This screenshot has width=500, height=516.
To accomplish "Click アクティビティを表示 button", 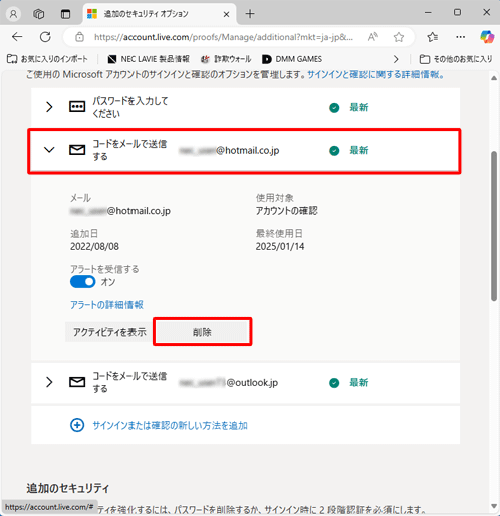I will (x=109, y=332).
